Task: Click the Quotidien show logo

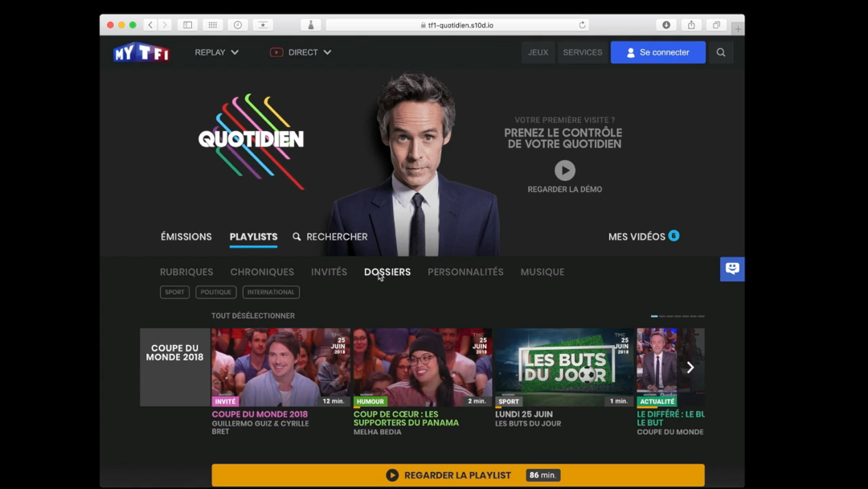Action: point(251,142)
